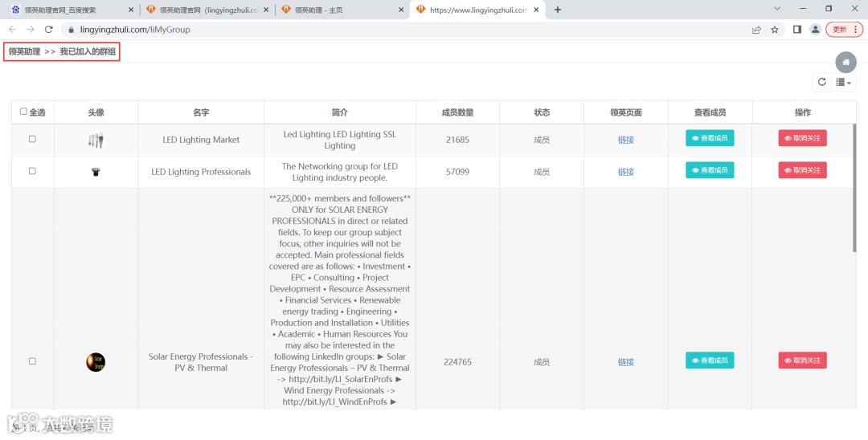
Task: Click the 操作 column header
Action: coord(803,112)
